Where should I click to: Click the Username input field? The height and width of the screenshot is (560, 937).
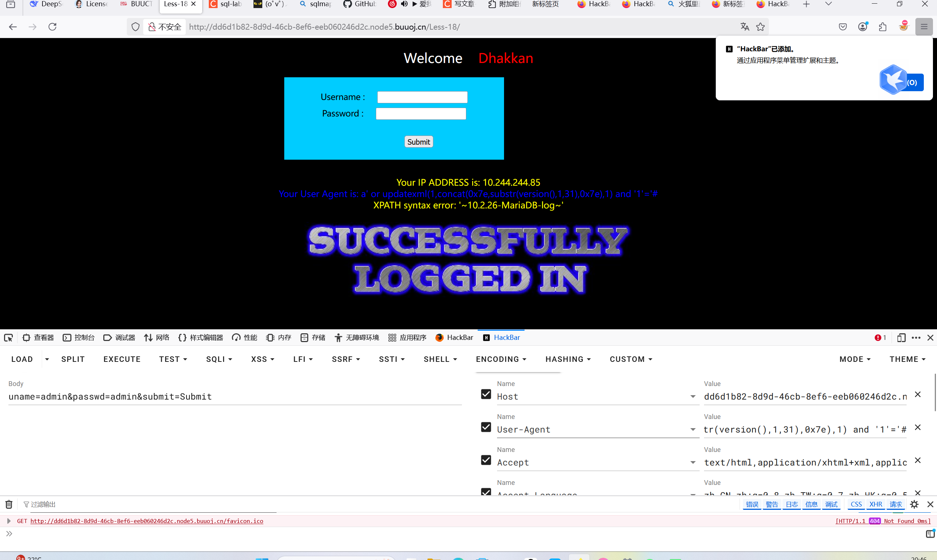[422, 97]
